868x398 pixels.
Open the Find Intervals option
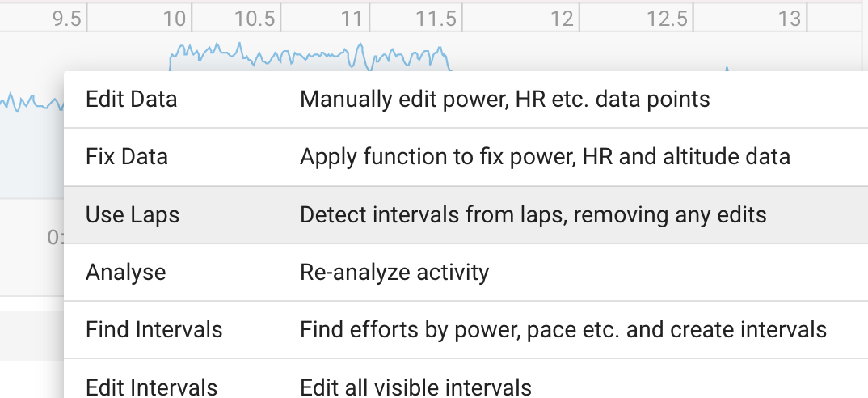click(466, 330)
